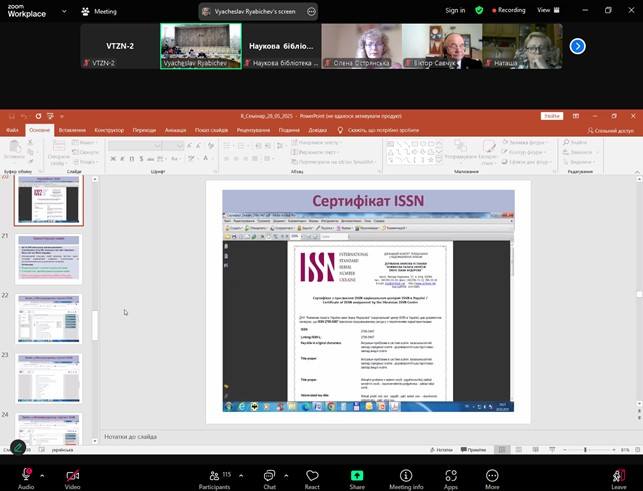Screen dimensions: 643x491
Task: Click the Leave meeting button
Action: coord(619,480)
